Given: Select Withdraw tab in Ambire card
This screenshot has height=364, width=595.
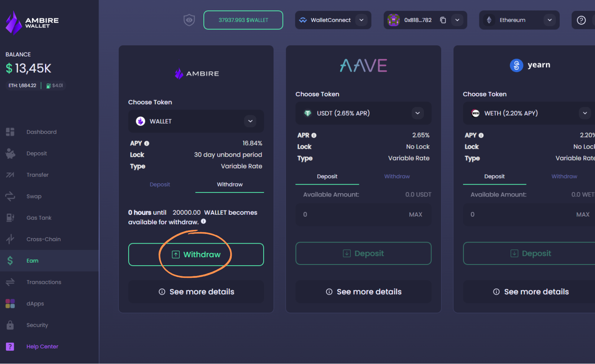Looking at the screenshot, I should tap(230, 185).
